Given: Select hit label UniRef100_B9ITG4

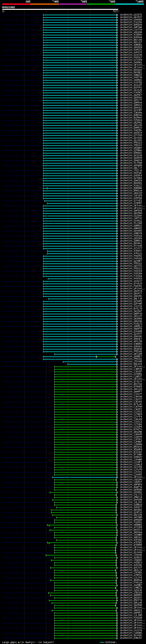Looking at the screenshot, I should click(x=131, y=384).
